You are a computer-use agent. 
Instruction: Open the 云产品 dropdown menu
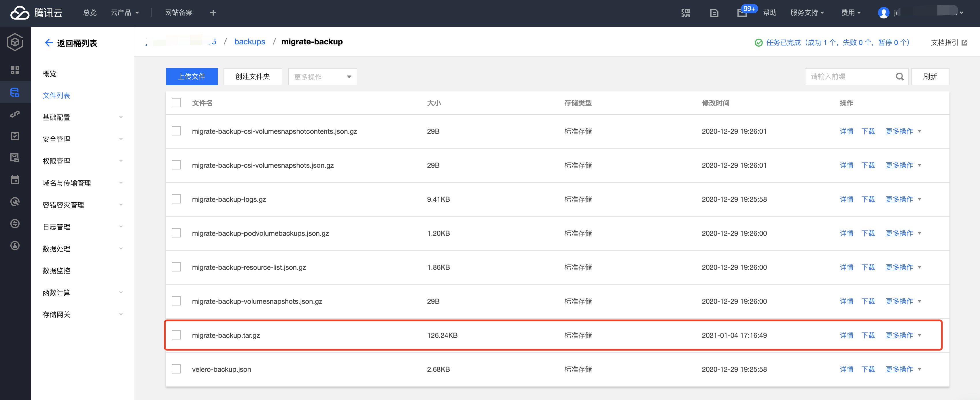coord(125,13)
